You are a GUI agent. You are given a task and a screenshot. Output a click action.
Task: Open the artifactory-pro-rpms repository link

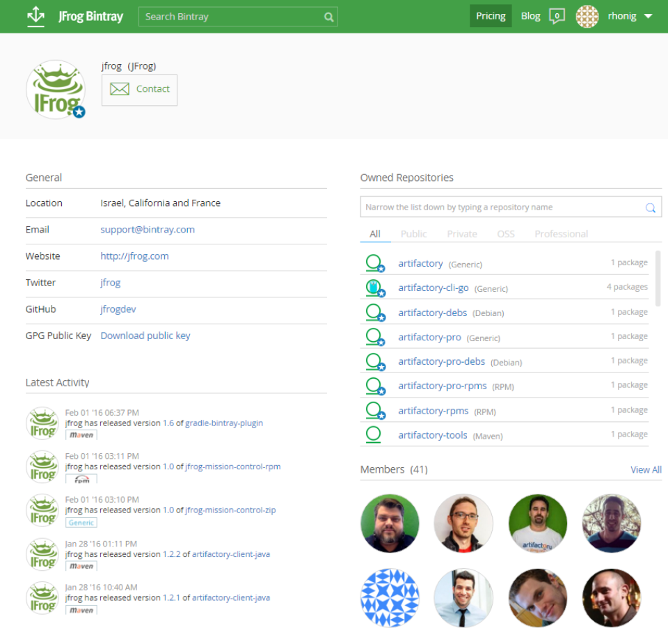pyautogui.click(x=443, y=386)
